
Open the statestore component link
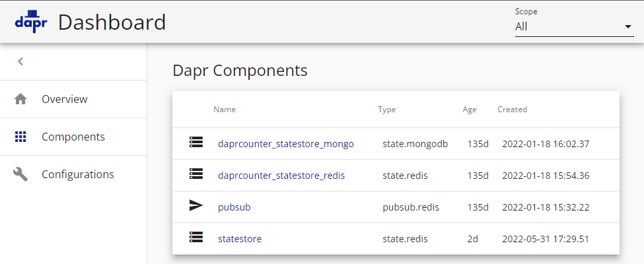click(x=239, y=238)
